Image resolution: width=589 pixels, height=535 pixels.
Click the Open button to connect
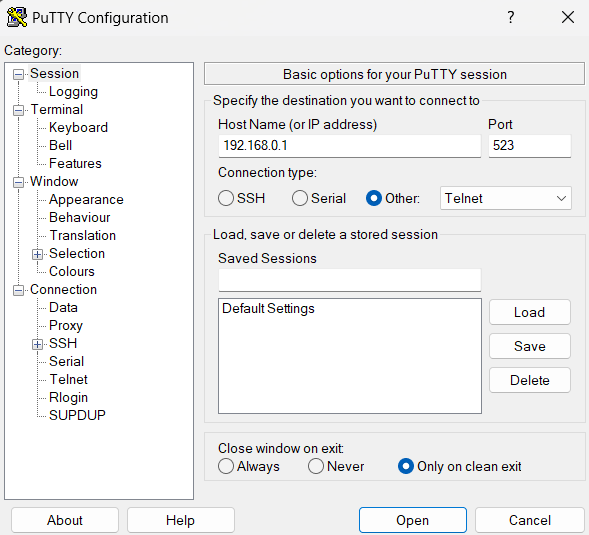(x=412, y=520)
